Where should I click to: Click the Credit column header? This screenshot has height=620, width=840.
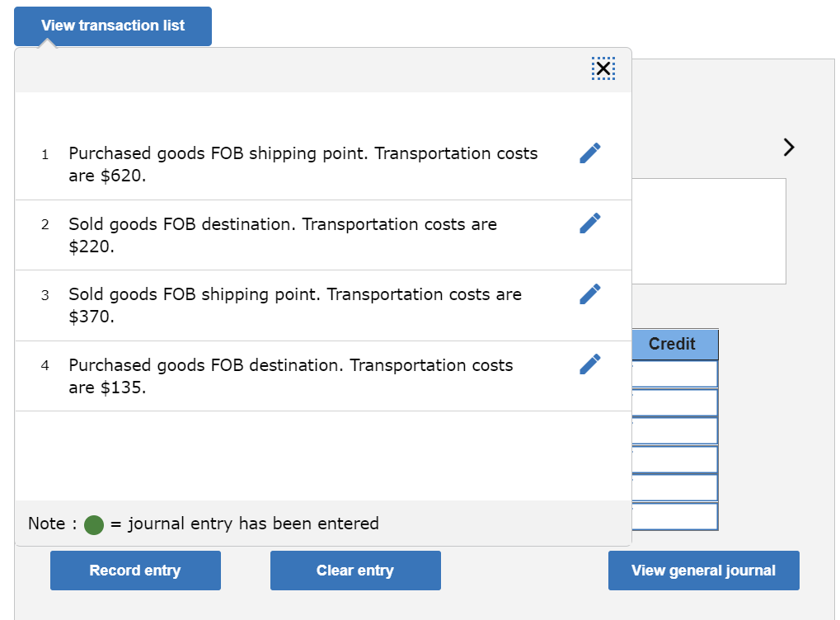point(673,344)
